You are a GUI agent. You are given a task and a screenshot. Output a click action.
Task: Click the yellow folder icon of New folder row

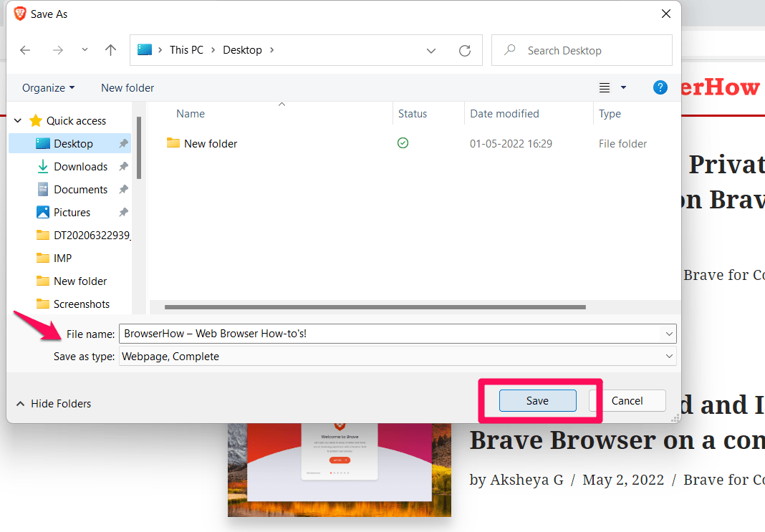[173, 142]
